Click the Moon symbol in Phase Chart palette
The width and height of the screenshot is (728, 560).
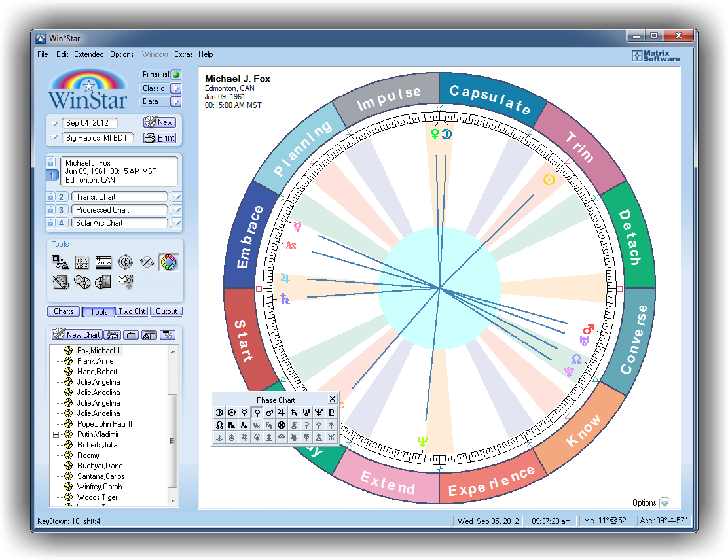(x=219, y=413)
